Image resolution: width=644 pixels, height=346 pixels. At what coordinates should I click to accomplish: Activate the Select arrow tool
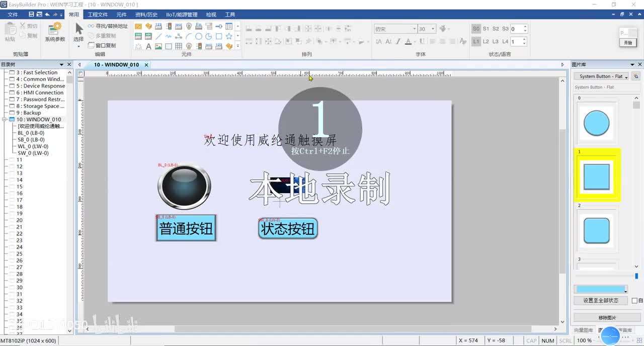tap(78, 28)
